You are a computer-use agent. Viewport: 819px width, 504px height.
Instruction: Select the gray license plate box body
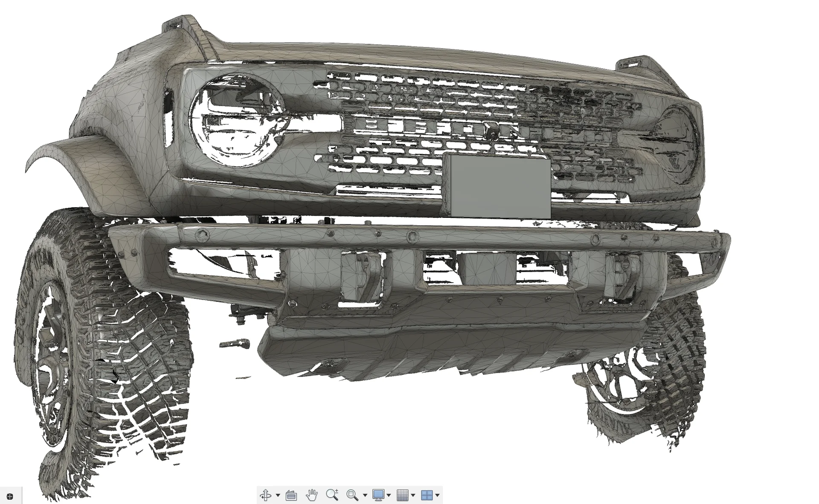[500, 188]
